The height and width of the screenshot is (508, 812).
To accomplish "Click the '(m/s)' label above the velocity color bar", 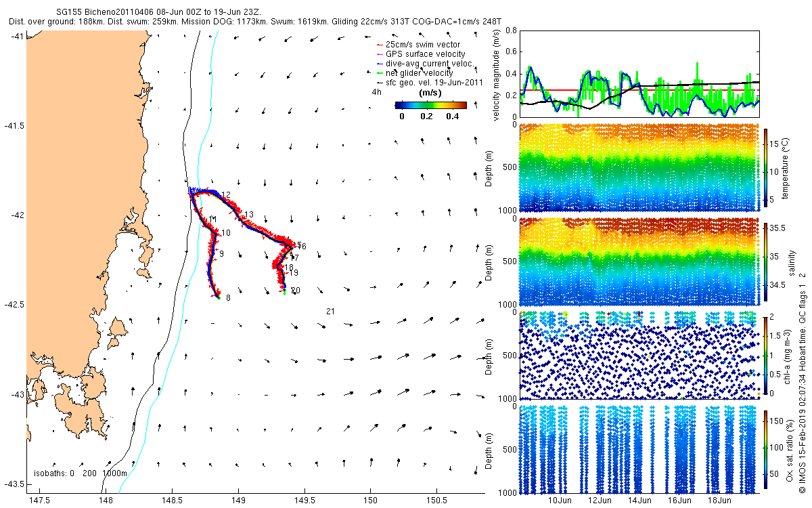I will pyautogui.click(x=431, y=91).
